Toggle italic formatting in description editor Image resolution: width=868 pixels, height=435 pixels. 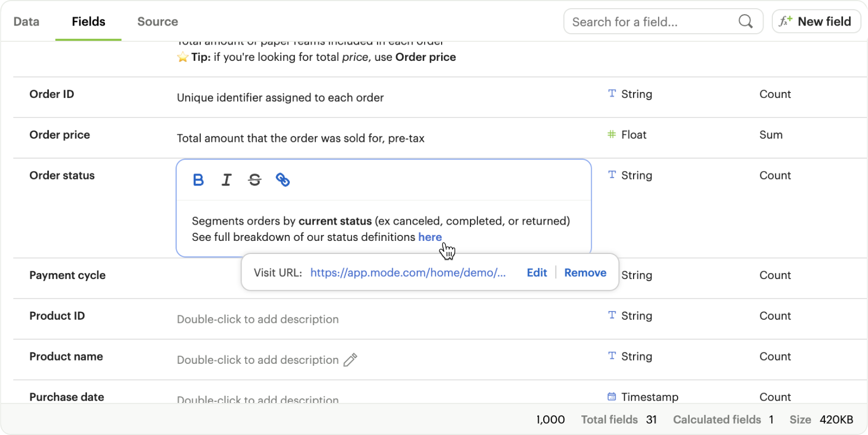(x=227, y=180)
